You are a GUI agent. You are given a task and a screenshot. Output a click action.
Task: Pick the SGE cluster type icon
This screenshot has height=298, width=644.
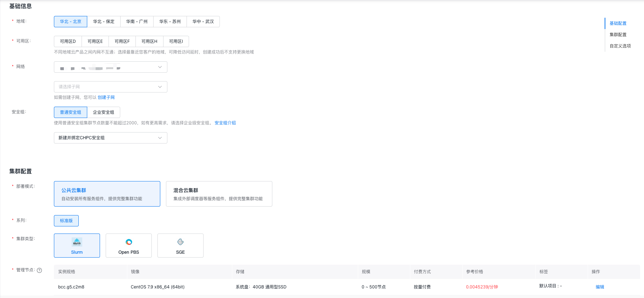(x=181, y=242)
